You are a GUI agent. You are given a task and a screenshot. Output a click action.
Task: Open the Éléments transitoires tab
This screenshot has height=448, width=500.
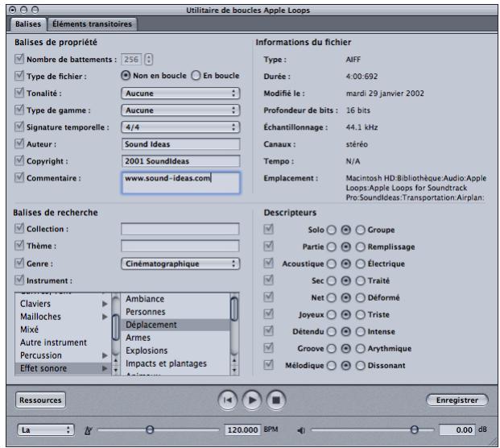(x=92, y=24)
